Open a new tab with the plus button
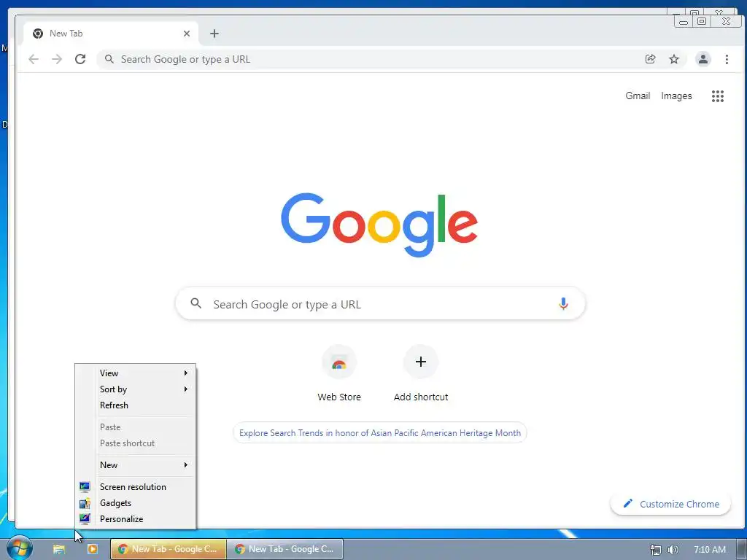The width and height of the screenshot is (747, 560). tap(214, 34)
